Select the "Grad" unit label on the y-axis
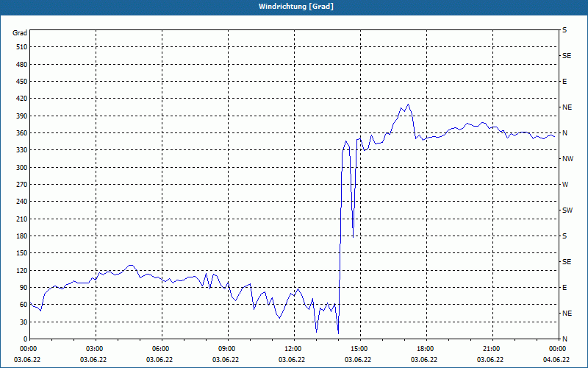This screenshot has width=588, height=368. [20, 33]
